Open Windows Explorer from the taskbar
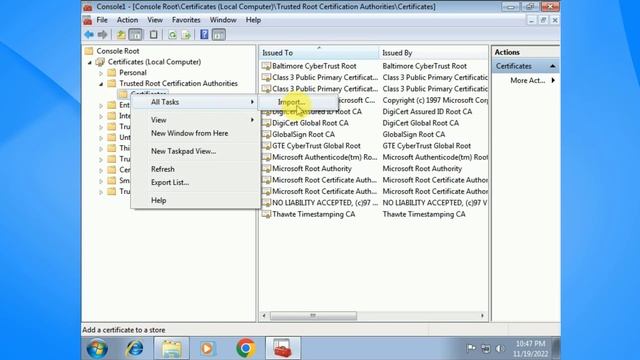The image size is (640, 360). point(171,348)
